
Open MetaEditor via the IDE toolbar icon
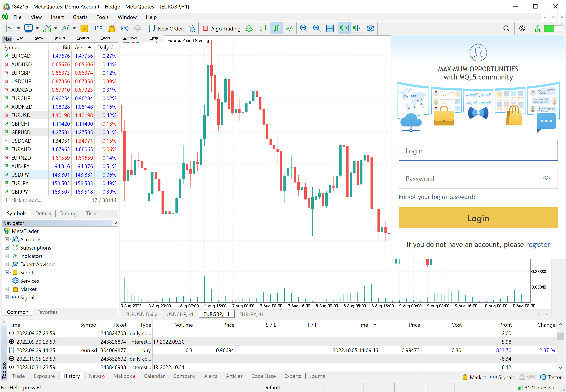click(98, 29)
